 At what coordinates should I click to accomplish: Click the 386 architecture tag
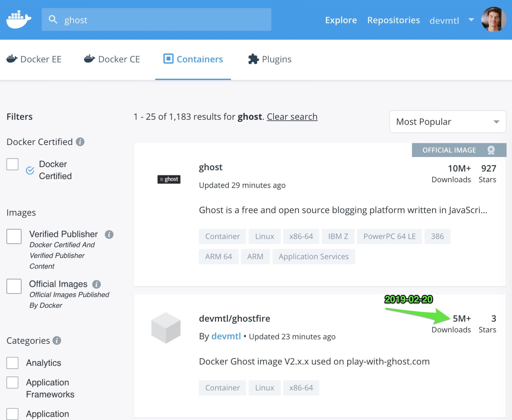[437, 236]
